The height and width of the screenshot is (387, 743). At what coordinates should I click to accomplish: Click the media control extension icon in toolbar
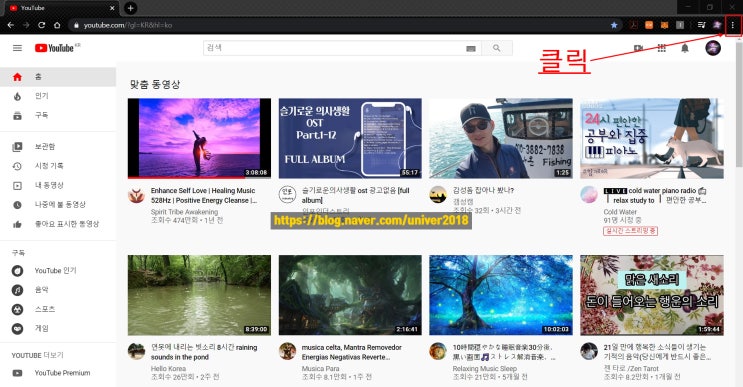pyautogui.click(x=702, y=25)
